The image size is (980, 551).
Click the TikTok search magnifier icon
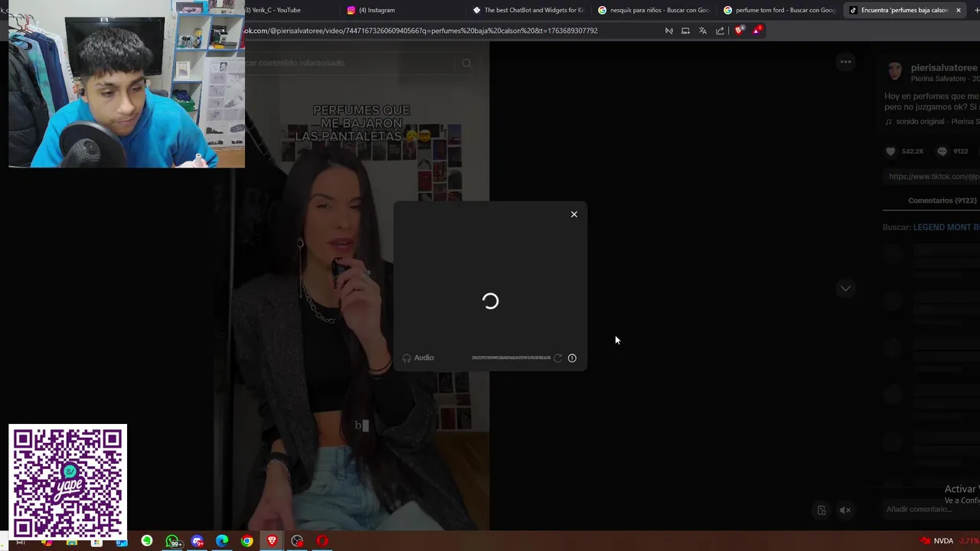click(466, 63)
